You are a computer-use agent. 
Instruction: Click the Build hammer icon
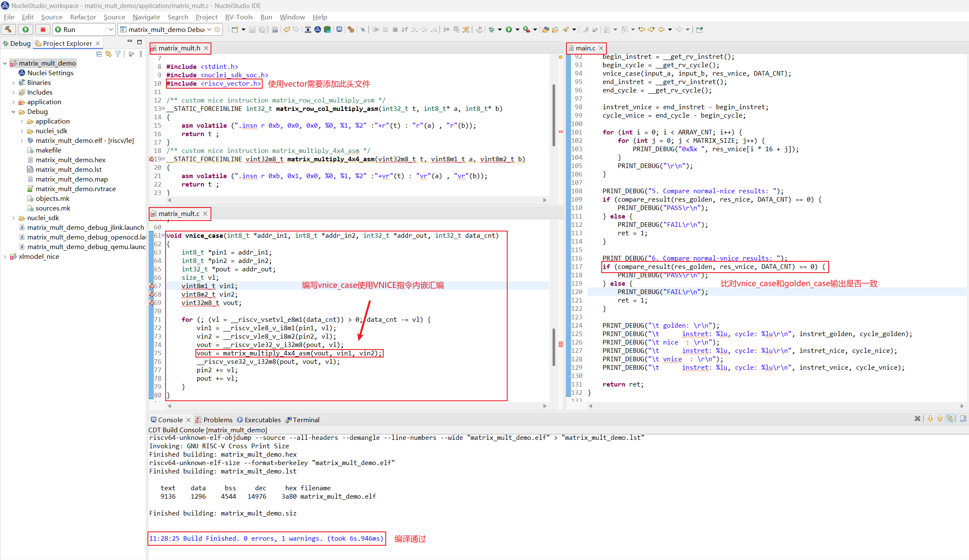click(x=8, y=29)
